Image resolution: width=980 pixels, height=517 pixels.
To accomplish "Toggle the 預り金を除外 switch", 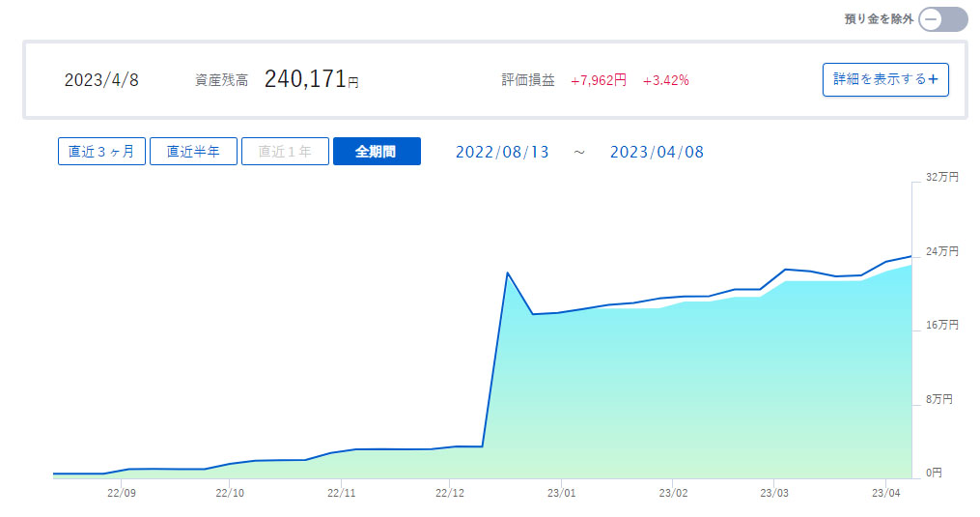I will tap(941, 19).
